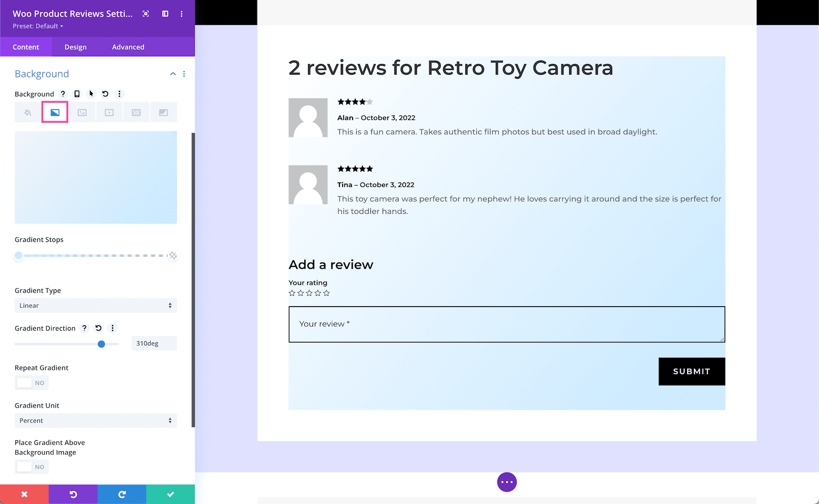Open the Preset: Default dropdown

click(x=38, y=26)
